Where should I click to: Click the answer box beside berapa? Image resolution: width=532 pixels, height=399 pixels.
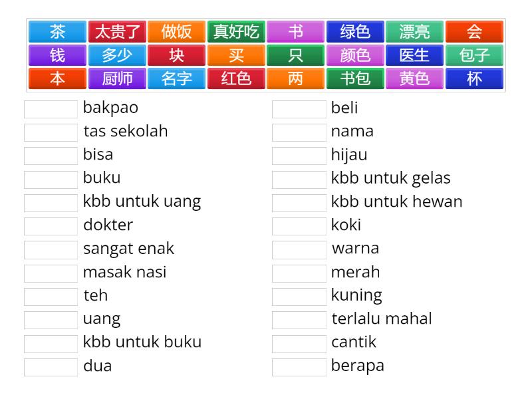pos(299,367)
